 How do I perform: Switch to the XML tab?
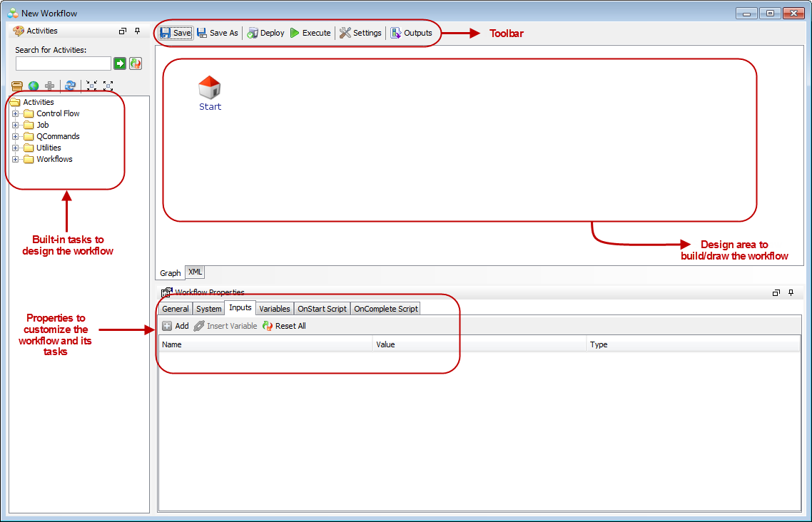196,272
